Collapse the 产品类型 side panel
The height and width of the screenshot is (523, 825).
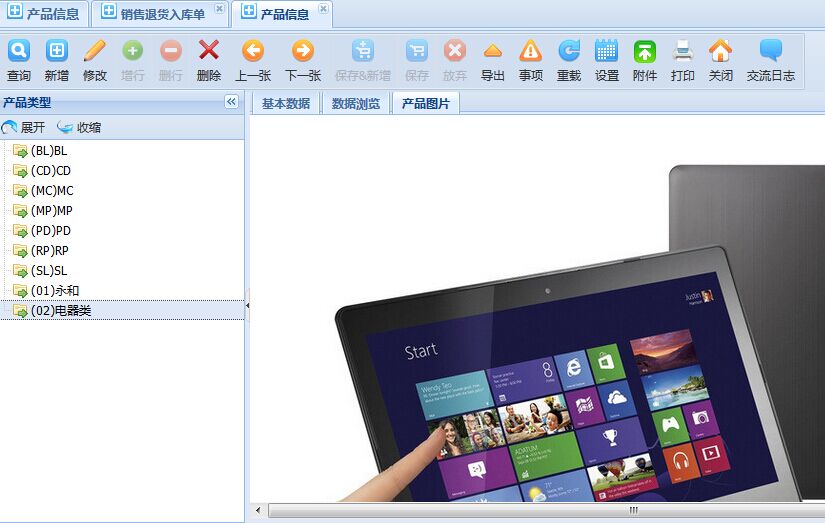(231, 102)
